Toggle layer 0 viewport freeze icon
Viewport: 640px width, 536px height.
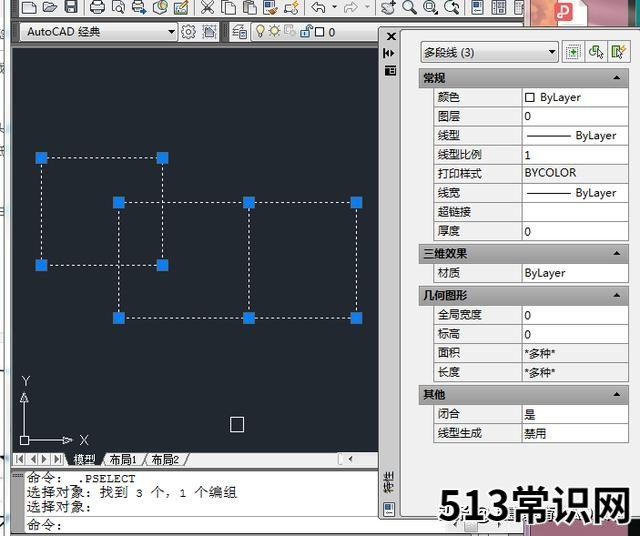click(x=290, y=31)
